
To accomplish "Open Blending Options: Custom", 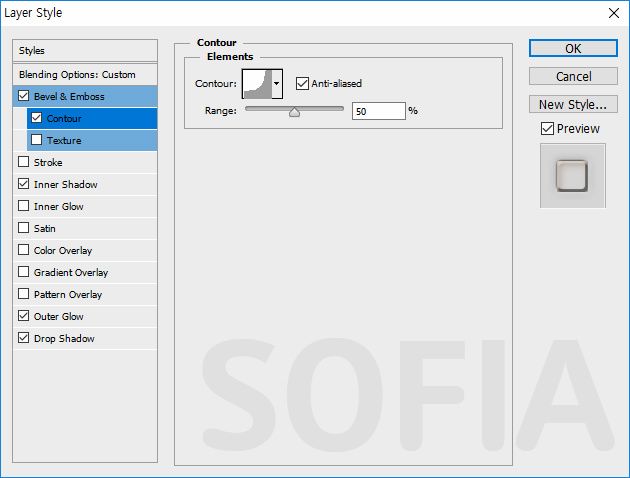I will pos(85,74).
